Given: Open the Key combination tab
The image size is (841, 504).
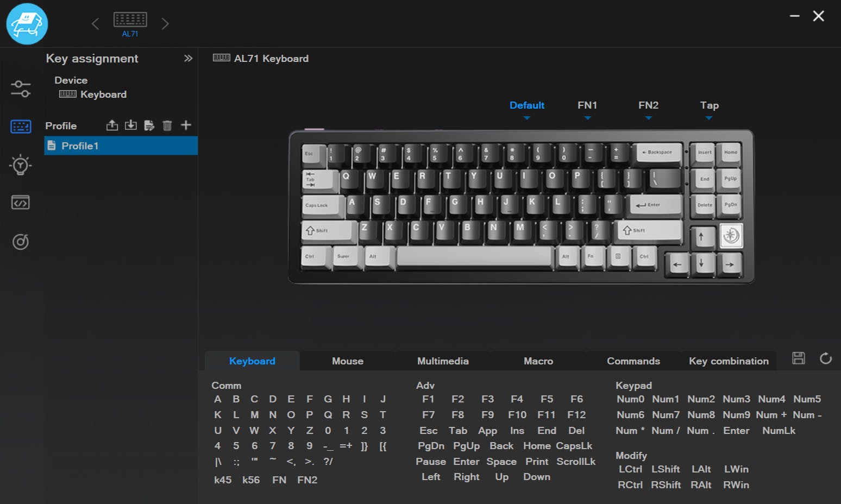Looking at the screenshot, I should pyautogui.click(x=728, y=361).
